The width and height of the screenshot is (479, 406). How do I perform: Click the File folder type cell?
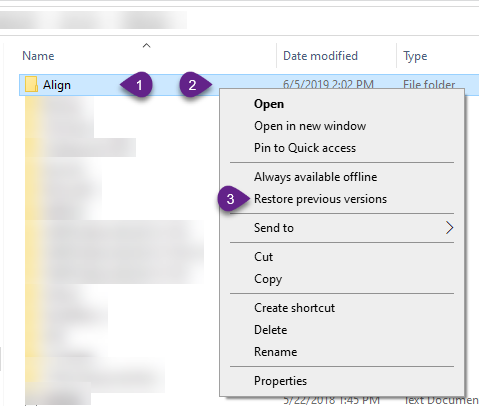tap(429, 84)
